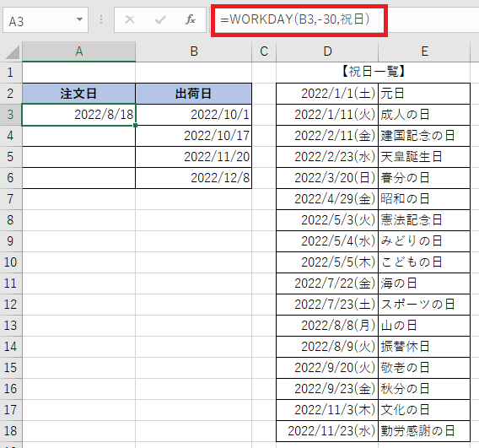Confirm formula with the checkmark icon

click(160, 20)
